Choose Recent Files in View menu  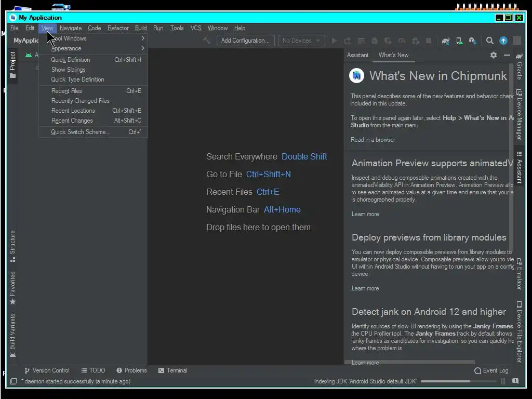(x=94, y=91)
